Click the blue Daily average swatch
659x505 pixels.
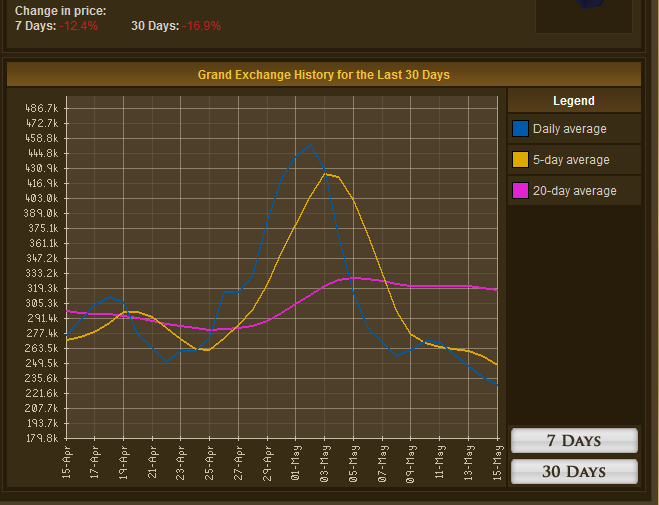[520, 129]
